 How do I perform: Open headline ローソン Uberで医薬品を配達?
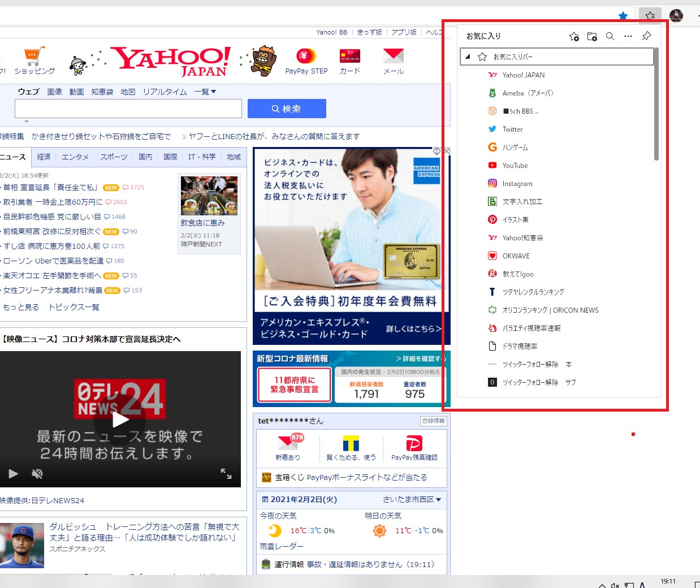(54, 261)
